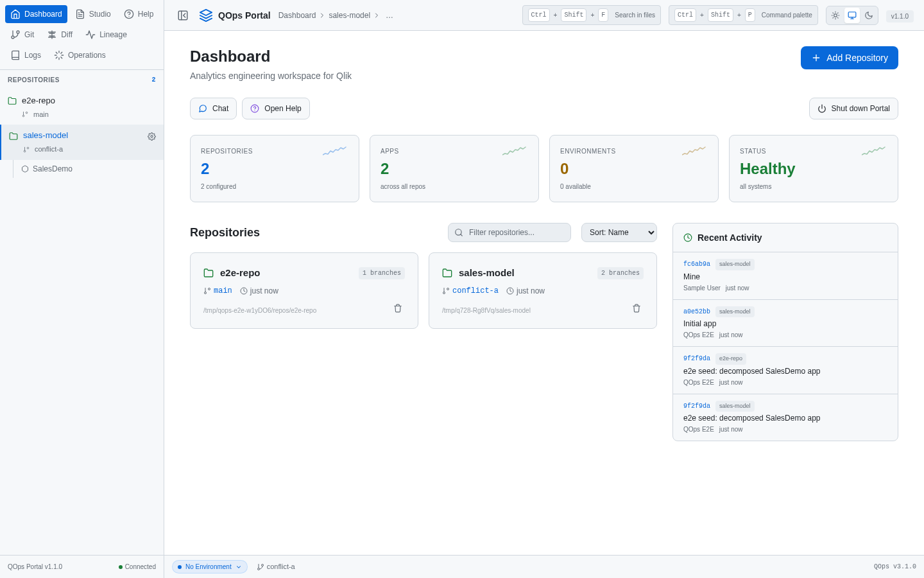924x578 pixels.
Task: Open the Lineage view
Action: click(x=107, y=35)
